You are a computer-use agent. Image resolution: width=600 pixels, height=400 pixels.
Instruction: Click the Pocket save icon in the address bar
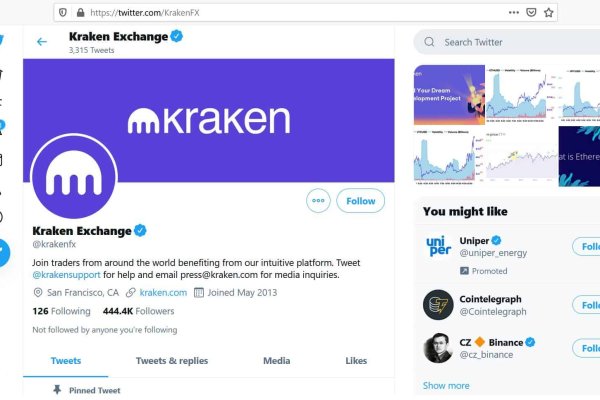(531, 12)
